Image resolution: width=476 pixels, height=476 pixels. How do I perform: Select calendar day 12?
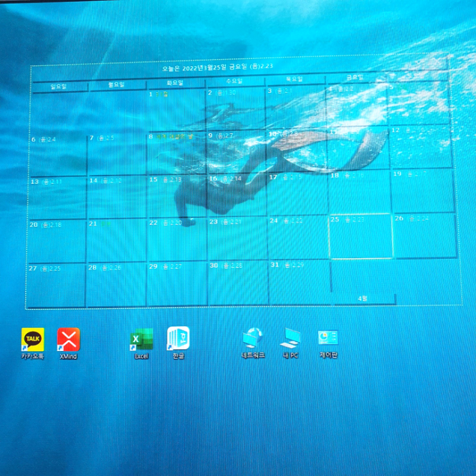point(421,147)
